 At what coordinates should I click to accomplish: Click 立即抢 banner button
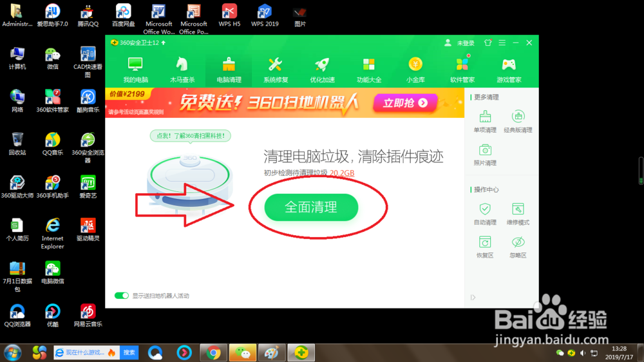pyautogui.click(x=405, y=102)
